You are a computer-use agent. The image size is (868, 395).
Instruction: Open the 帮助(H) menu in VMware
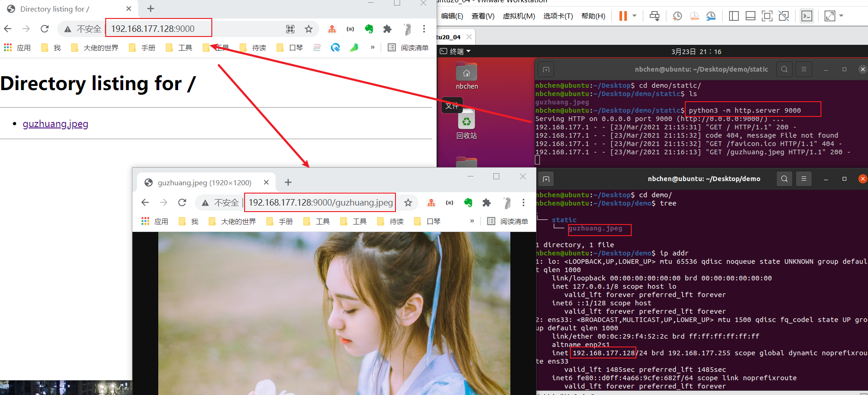click(x=593, y=16)
